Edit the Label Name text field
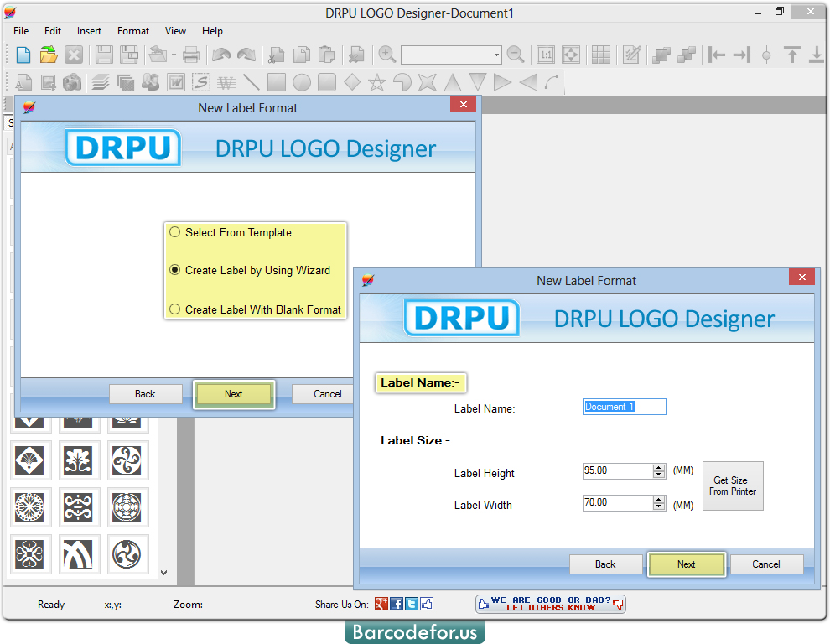This screenshot has width=830, height=644. click(624, 406)
